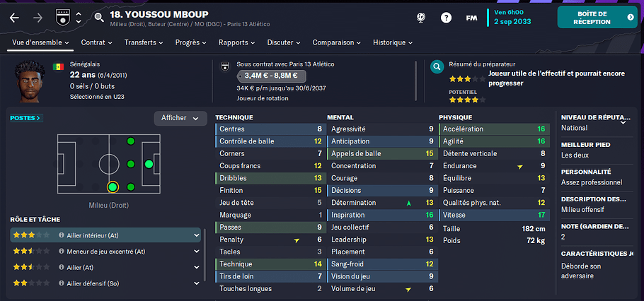Click the help question mark icon
The width and height of the screenshot is (644, 301).
coord(446,18)
